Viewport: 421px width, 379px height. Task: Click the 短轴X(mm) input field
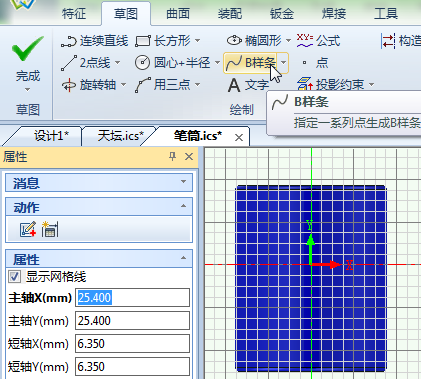point(132,344)
